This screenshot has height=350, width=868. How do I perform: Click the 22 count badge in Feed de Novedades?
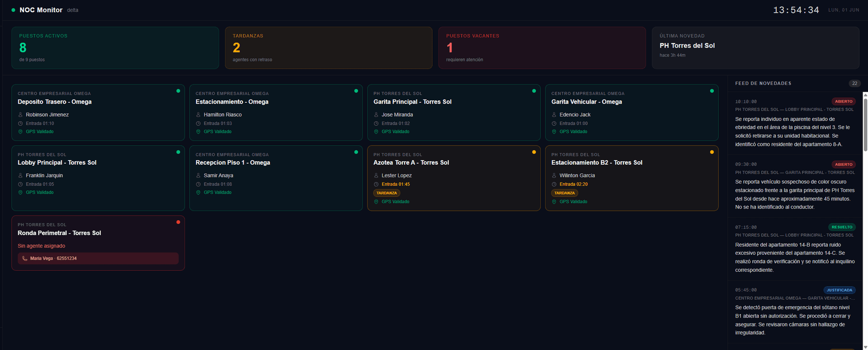point(854,83)
